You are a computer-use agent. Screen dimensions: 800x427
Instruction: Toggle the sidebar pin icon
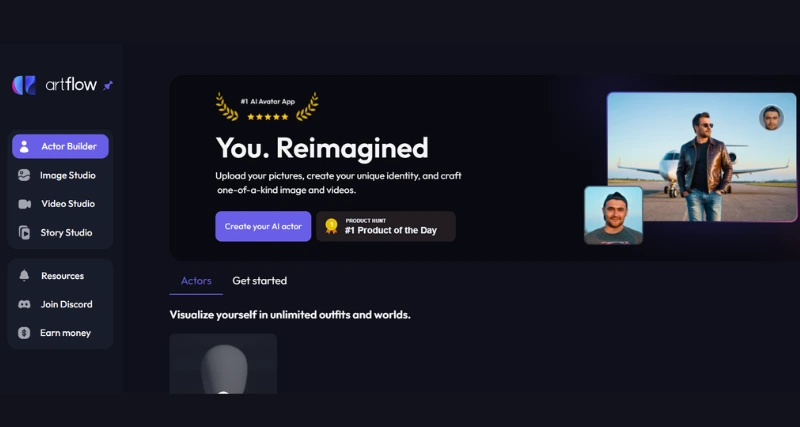(x=108, y=86)
